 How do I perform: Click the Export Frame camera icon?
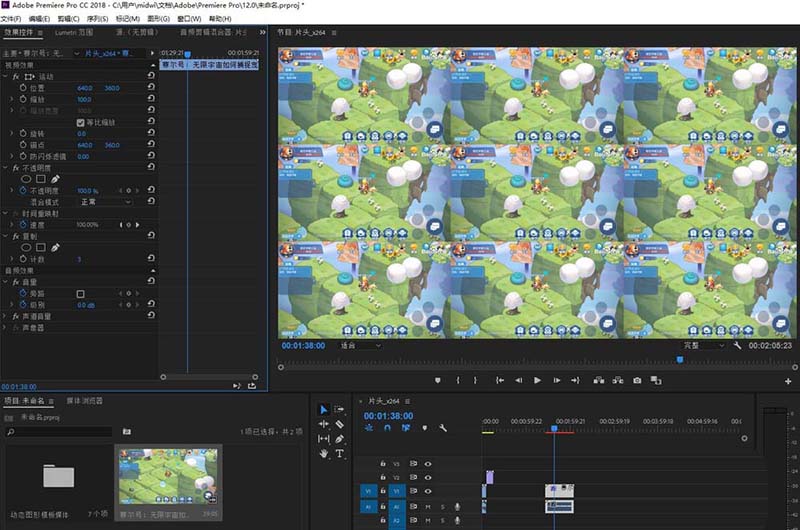tap(637, 380)
